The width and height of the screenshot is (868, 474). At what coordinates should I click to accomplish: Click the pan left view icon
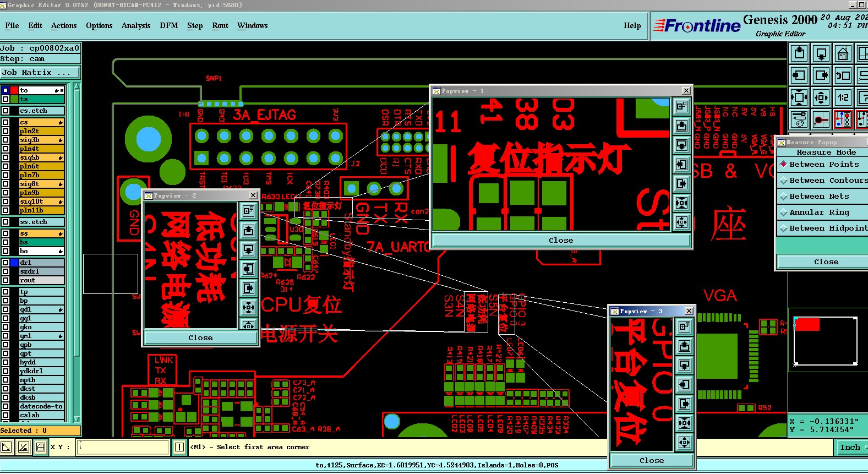799,75
